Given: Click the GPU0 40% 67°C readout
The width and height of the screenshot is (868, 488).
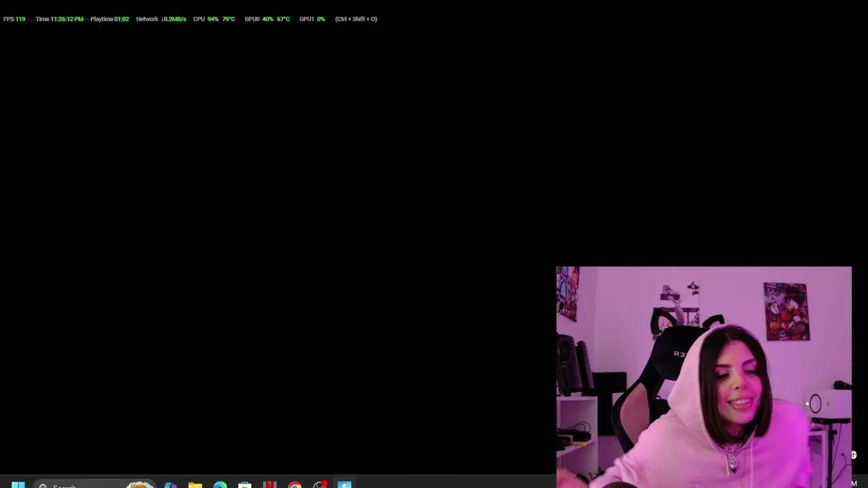Looking at the screenshot, I should [267, 19].
